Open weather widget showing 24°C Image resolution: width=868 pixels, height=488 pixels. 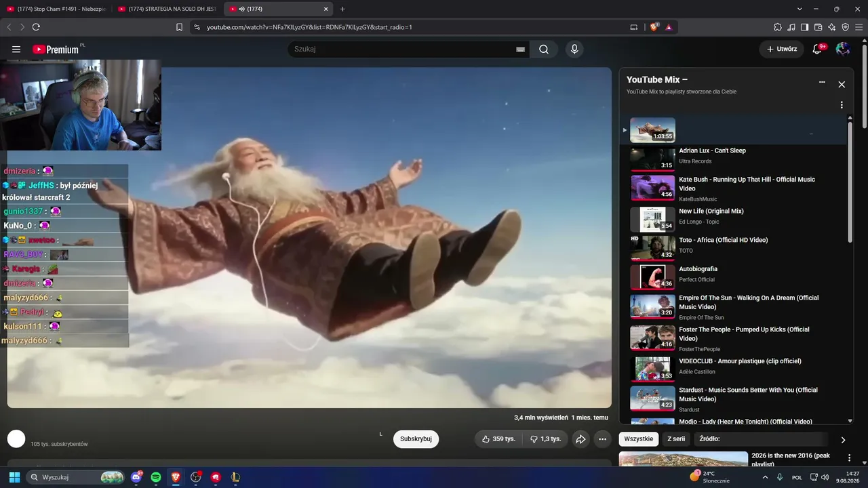pyautogui.click(x=709, y=477)
